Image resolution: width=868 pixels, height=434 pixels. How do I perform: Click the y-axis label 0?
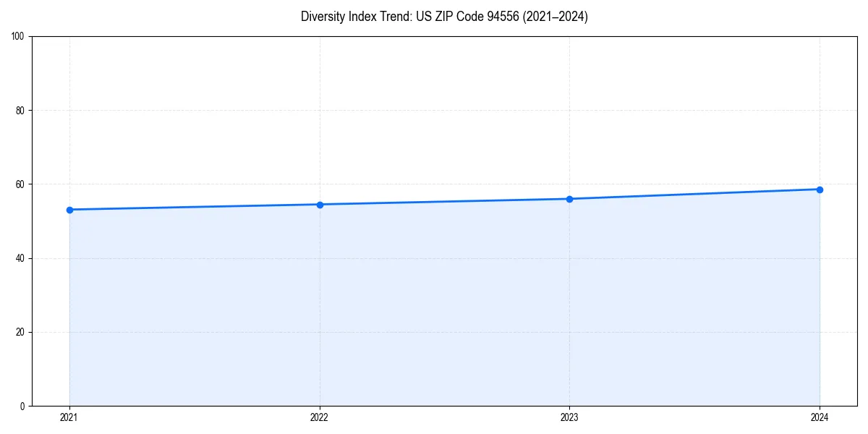23,406
